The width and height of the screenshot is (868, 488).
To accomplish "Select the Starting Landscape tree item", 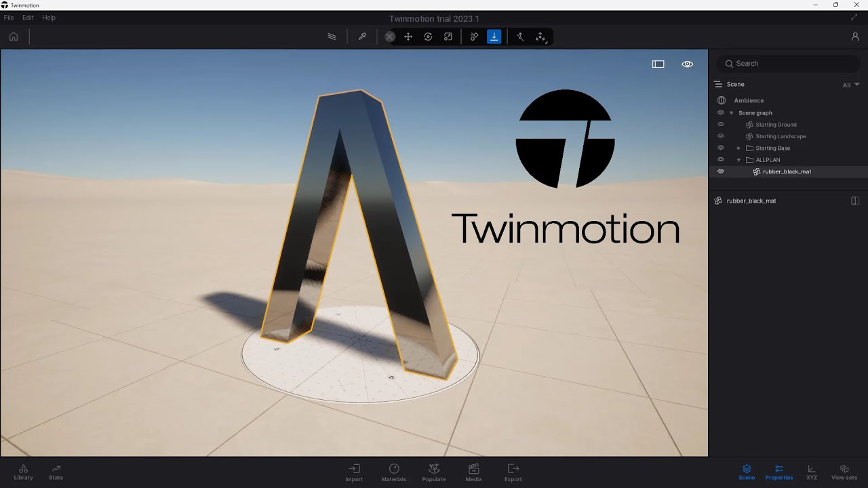I will point(781,136).
